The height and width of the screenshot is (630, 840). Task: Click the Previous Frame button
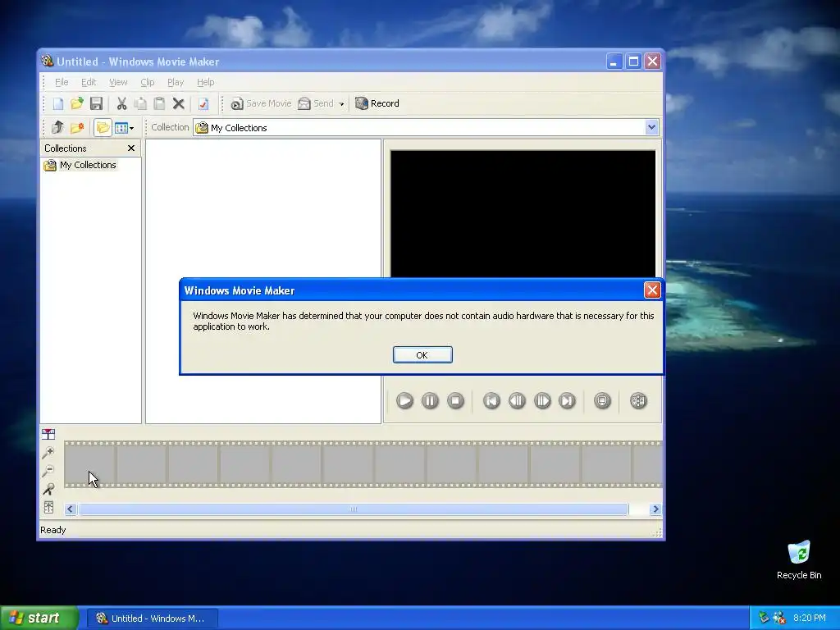517,400
